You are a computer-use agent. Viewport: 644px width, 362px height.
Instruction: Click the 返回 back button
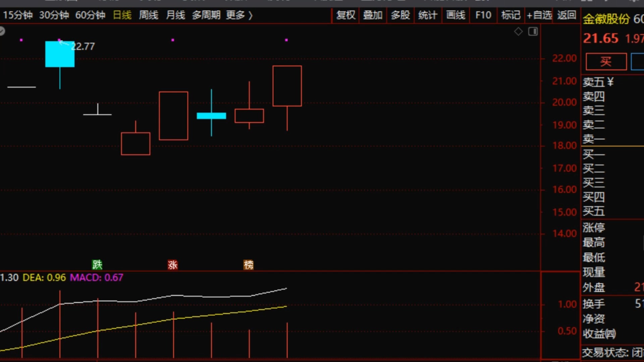(x=567, y=15)
